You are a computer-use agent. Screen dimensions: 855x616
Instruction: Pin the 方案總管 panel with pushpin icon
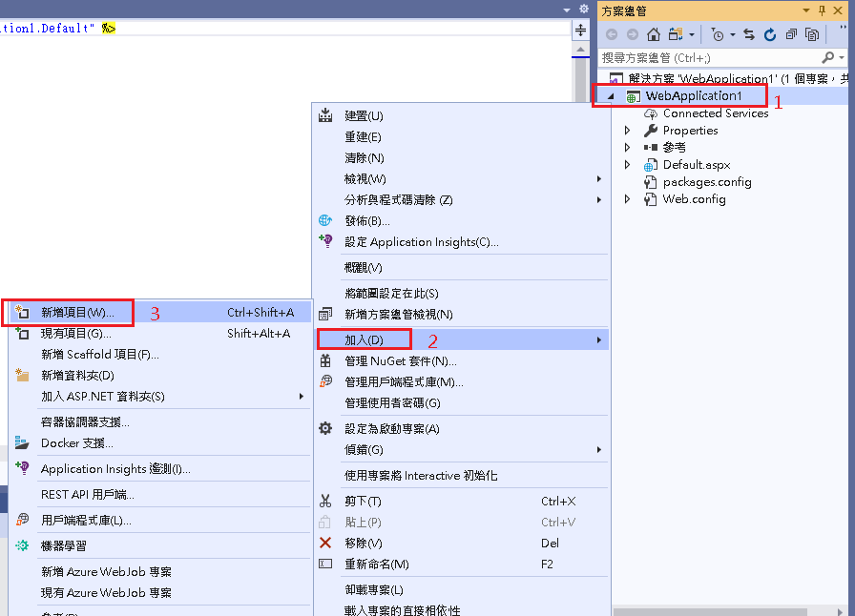click(823, 10)
